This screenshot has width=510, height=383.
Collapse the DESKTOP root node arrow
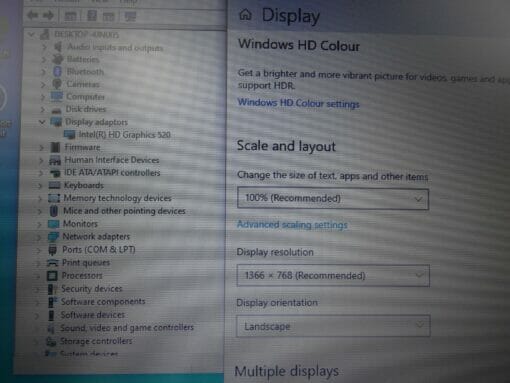[32, 34]
